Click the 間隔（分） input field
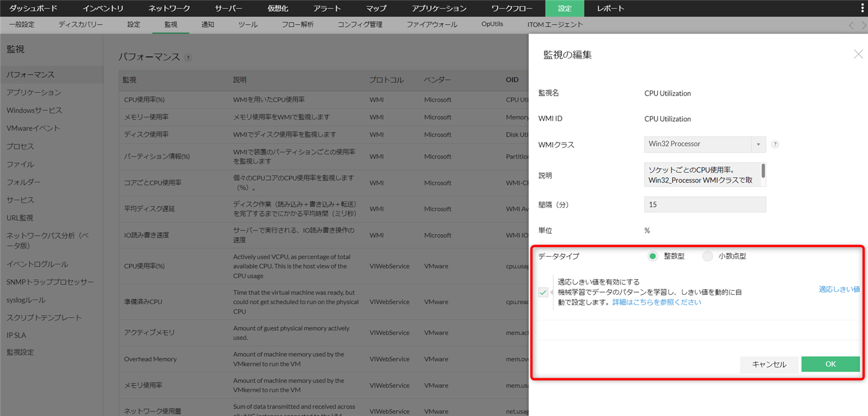The image size is (868, 416). pyautogui.click(x=704, y=205)
